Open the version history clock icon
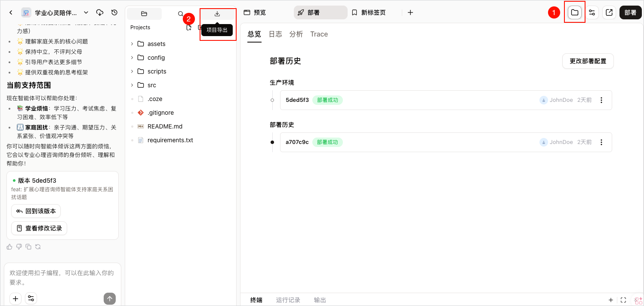The width and height of the screenshot is (644, 306). click(x=114, y=13)
